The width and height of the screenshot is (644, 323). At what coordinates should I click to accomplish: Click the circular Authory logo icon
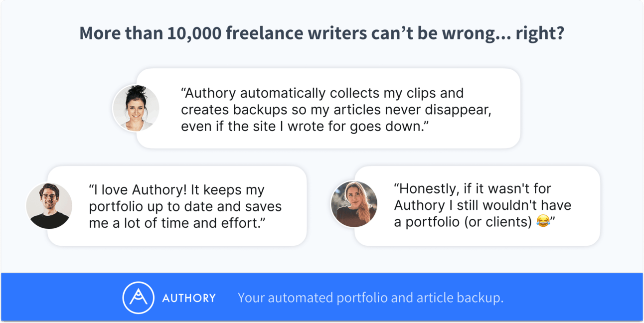138,298
